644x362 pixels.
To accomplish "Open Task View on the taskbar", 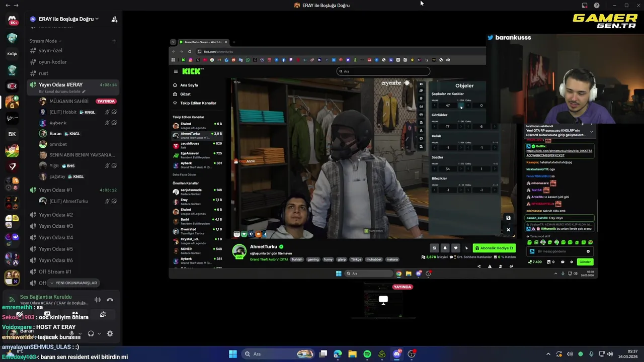I will pos(324,354).
